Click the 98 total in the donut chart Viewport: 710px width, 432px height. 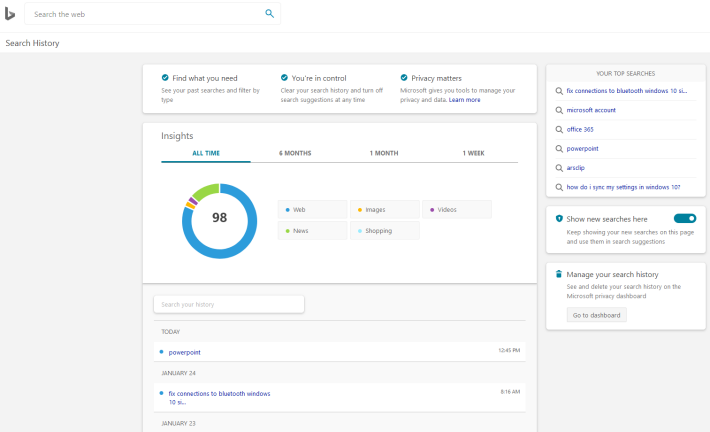tap(220, 217)
